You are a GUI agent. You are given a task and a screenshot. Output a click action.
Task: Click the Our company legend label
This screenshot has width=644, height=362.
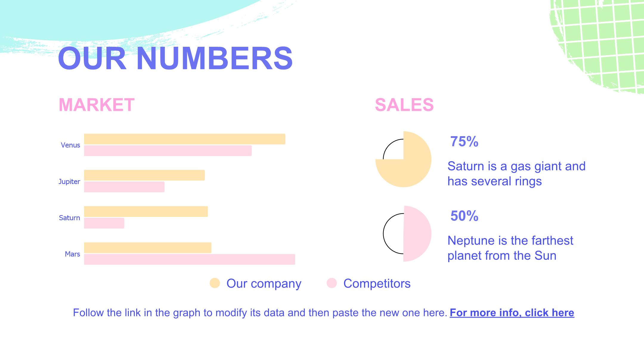[x=264, y=283]
